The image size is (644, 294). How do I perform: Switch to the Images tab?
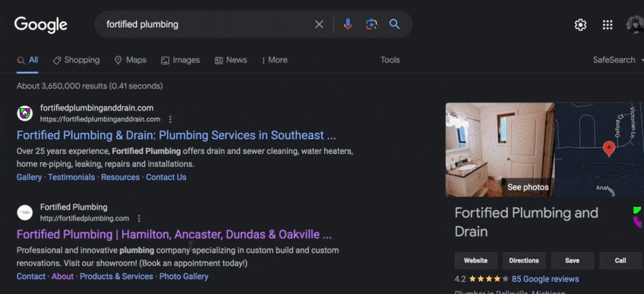180,60
